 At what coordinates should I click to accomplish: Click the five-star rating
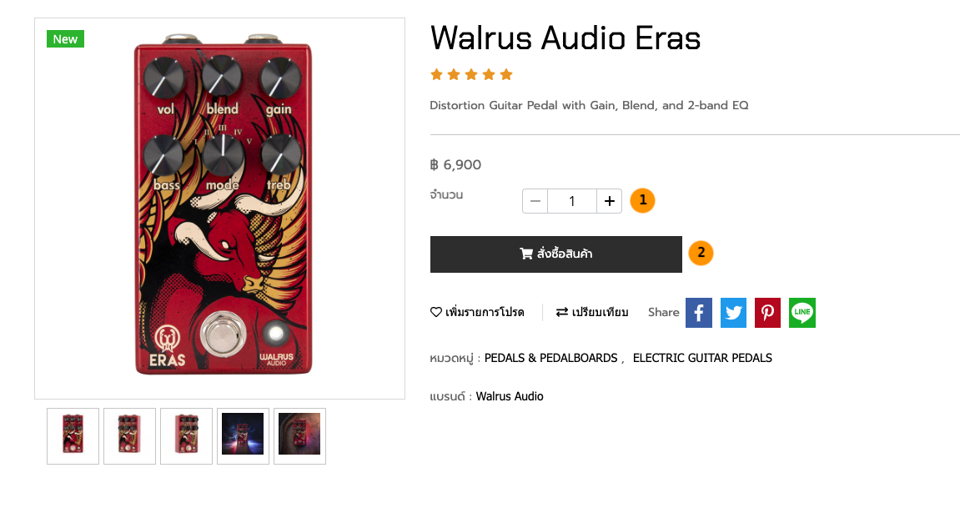coord(471,75)
